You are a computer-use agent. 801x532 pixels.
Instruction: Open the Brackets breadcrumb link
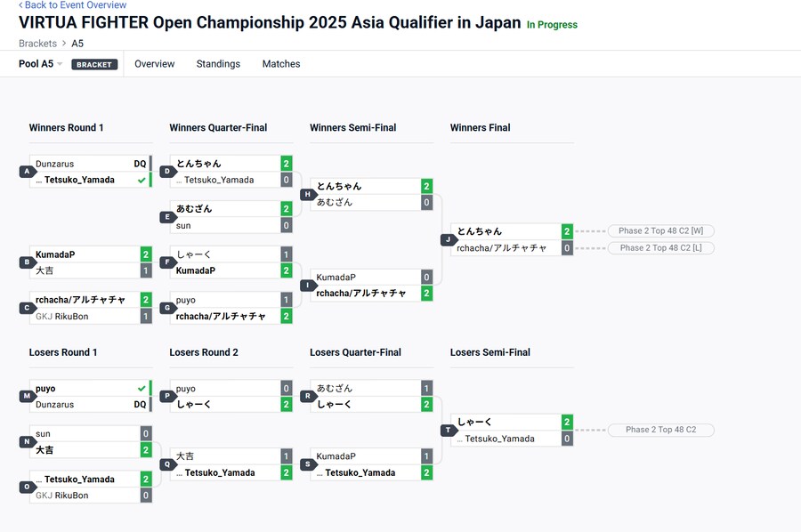pos(37,44)
